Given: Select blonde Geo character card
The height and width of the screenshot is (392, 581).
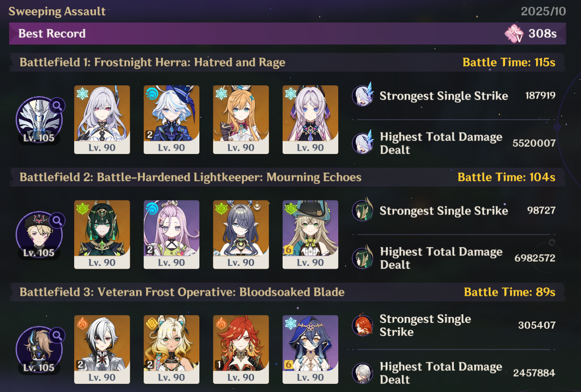Looking at the screenshot, I should (x=172, y=350).
